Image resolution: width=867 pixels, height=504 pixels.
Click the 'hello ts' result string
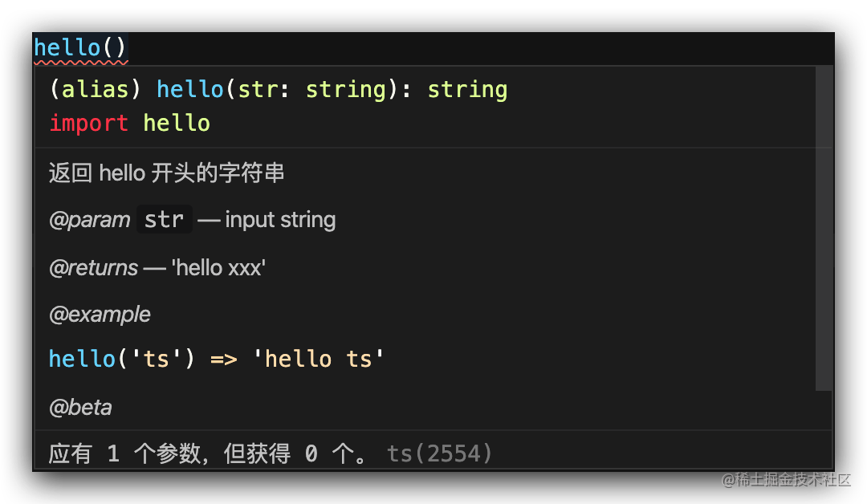tap(318, 359)
